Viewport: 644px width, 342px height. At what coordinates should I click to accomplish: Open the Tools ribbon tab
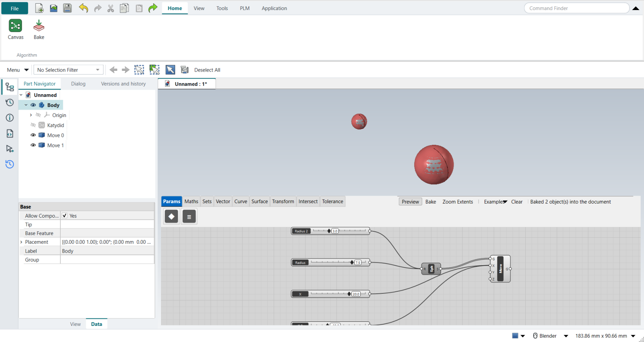coord(222,8)
